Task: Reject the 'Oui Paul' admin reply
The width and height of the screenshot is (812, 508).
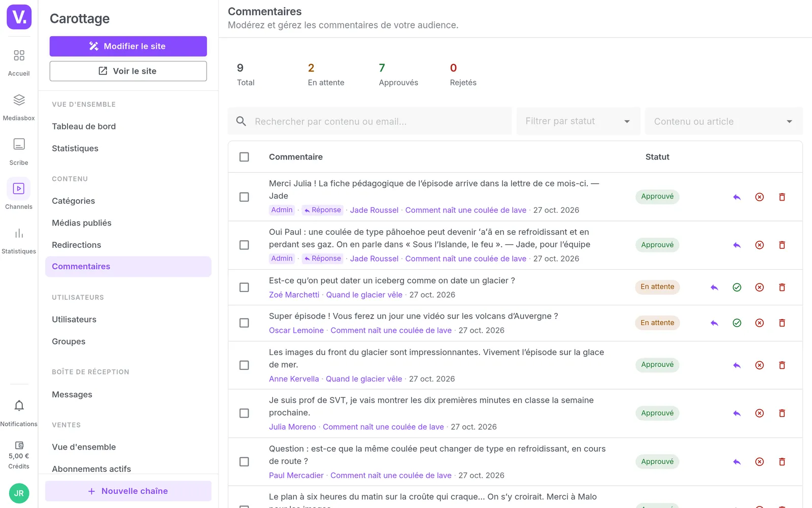Action: point(759,245)
